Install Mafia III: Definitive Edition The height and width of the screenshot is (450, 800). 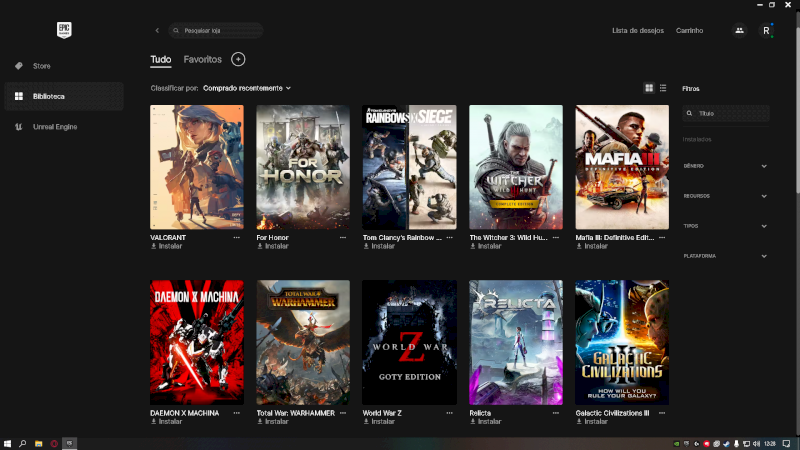pyautogui.click(x=592, y=246)
